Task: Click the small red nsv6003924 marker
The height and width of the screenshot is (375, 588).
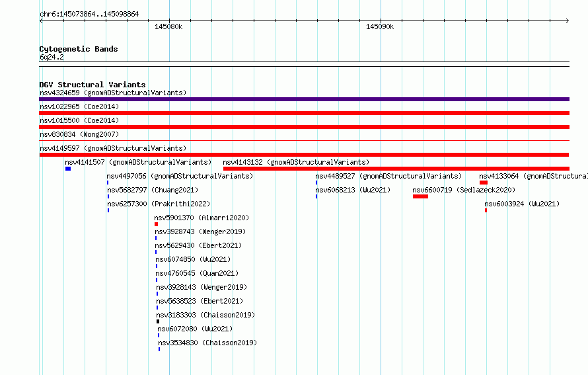Action: point(486,210)
